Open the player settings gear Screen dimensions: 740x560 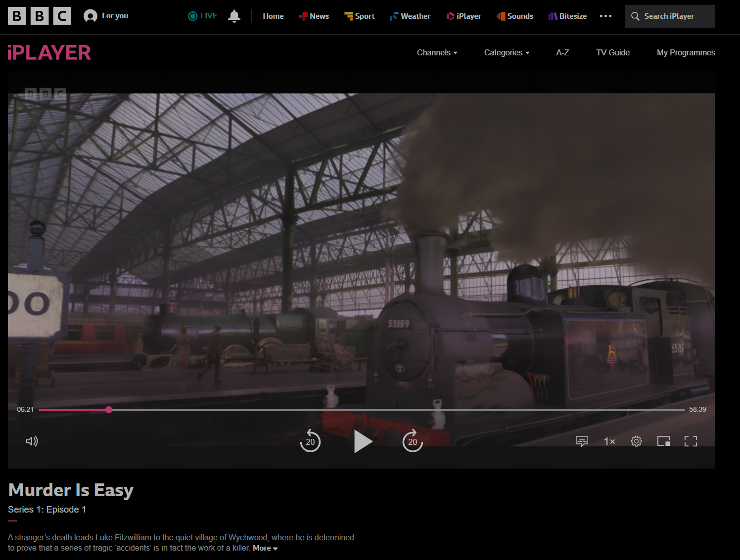(x=637, y=441)
